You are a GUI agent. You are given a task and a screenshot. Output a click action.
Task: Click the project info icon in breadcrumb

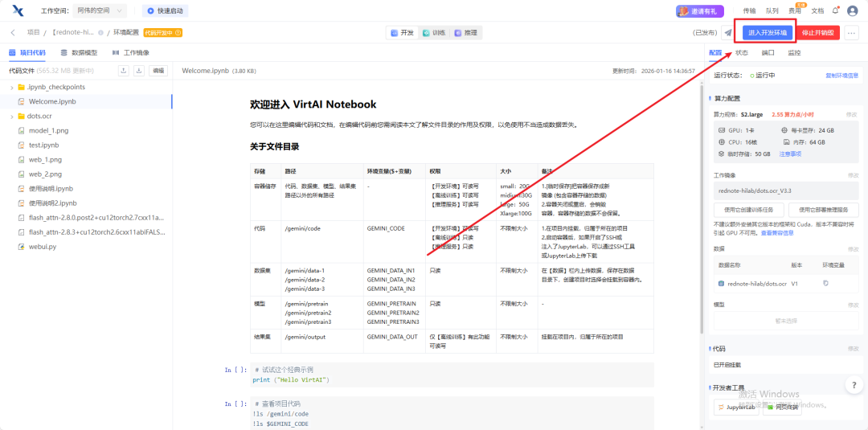[x=100, y=33]
